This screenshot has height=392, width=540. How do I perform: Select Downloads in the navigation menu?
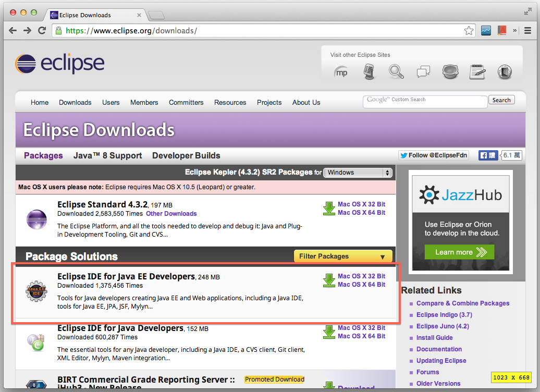coord(75,102)
